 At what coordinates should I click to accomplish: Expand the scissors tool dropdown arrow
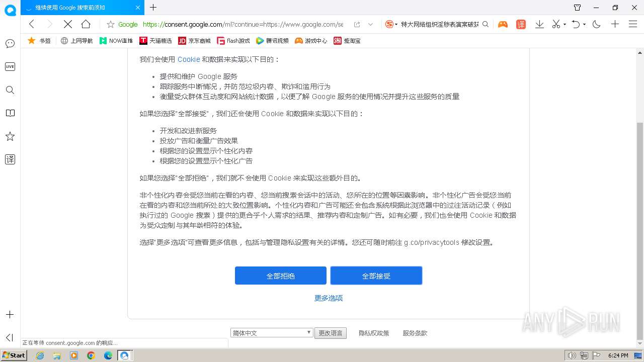(x=565, y=24)
